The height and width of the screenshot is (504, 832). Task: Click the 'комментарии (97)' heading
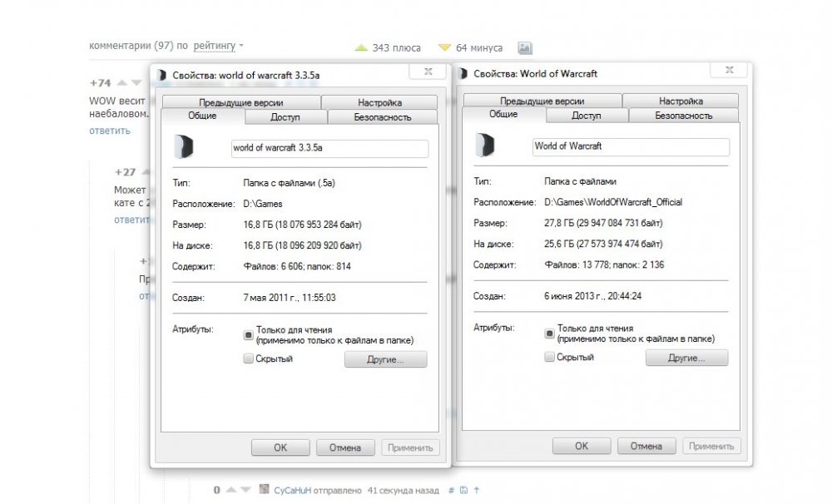[x=131, y=46]
